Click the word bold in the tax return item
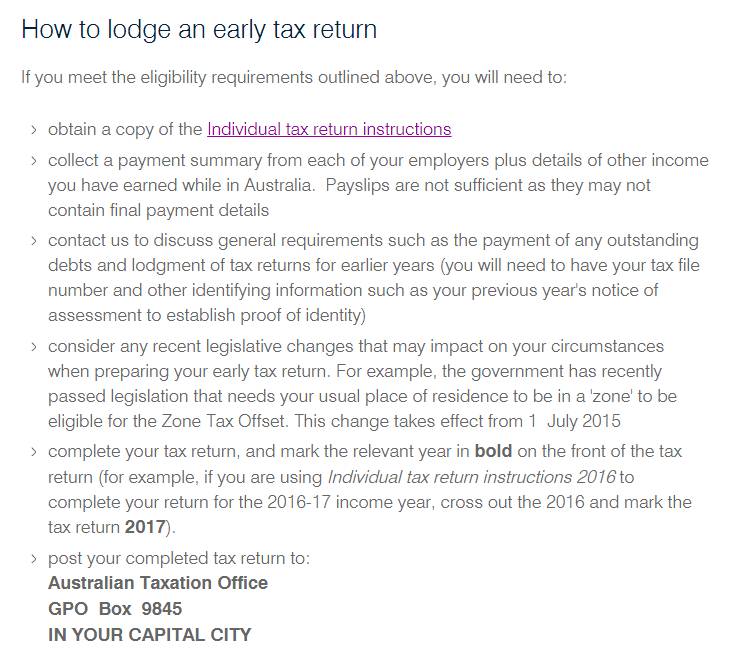This screenshot has width=732, height=658. click(493, 451)
